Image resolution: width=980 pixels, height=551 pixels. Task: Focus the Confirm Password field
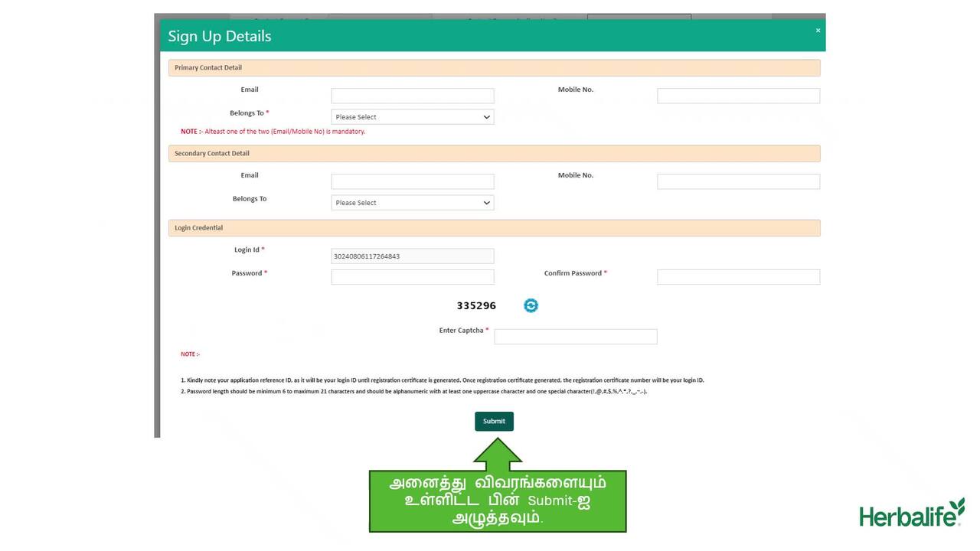tap(738, 277)
